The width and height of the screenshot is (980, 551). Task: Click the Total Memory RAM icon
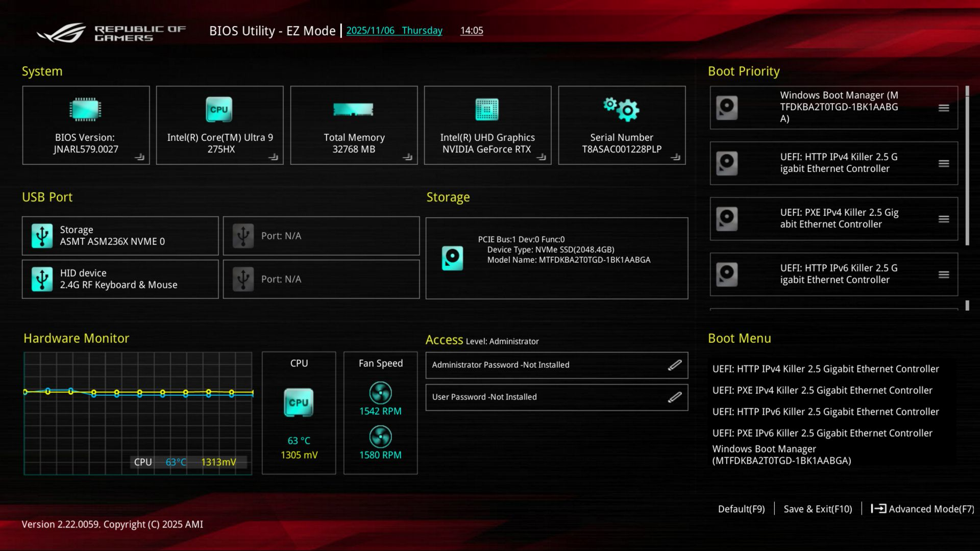click(x=353, y=109)
